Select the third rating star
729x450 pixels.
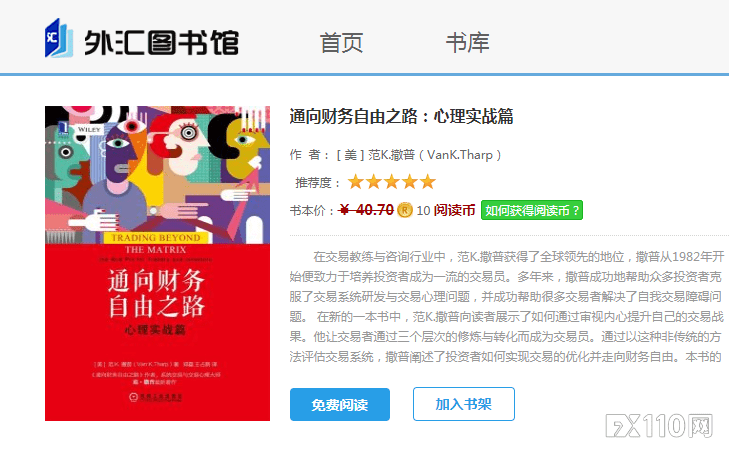pyautogui.click(x=391, y=182)
